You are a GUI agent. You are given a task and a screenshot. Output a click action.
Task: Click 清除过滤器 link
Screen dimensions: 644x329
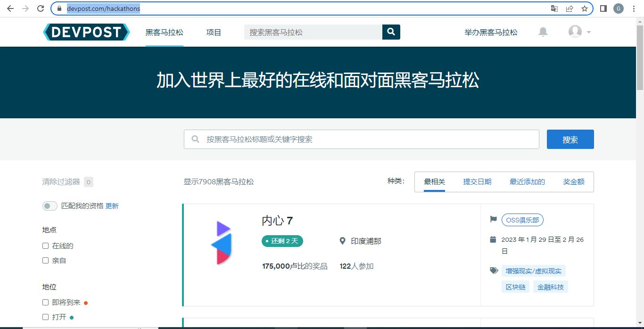click(61, 182)
